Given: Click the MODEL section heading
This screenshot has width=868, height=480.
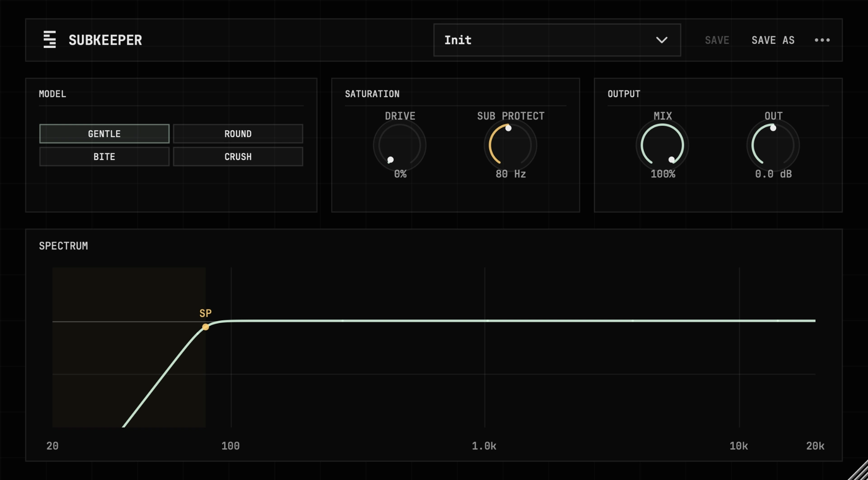Looking at the screenshot, I should (52, 94).
